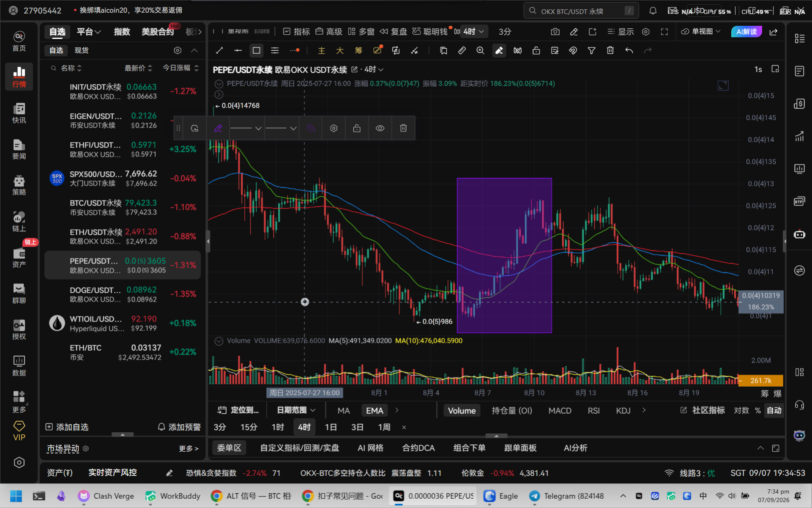Change the drawing line color with pen swatch

click(x=218, y=128)
